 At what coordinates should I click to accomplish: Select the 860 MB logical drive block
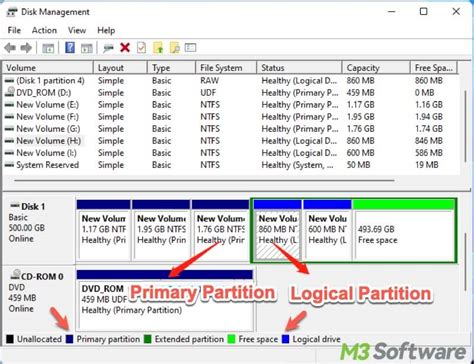[x=277, y=229]
